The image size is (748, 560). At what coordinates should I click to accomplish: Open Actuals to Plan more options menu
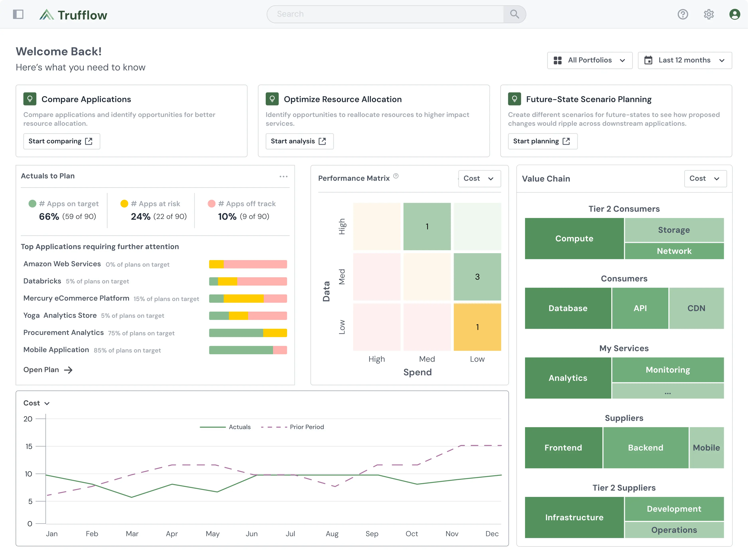click(283, 176)
